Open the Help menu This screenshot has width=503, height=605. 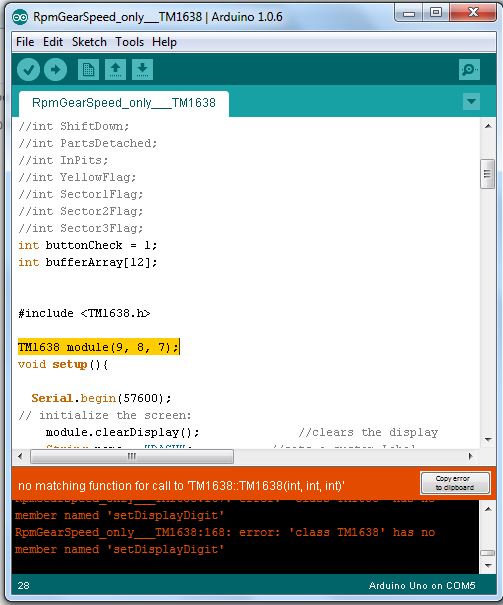(x=164, y=42)
